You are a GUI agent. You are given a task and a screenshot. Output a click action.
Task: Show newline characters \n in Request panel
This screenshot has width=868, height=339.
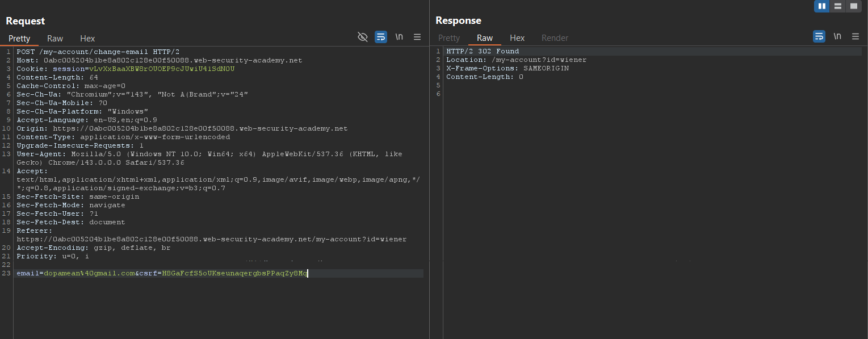click(x=399, y=37)
